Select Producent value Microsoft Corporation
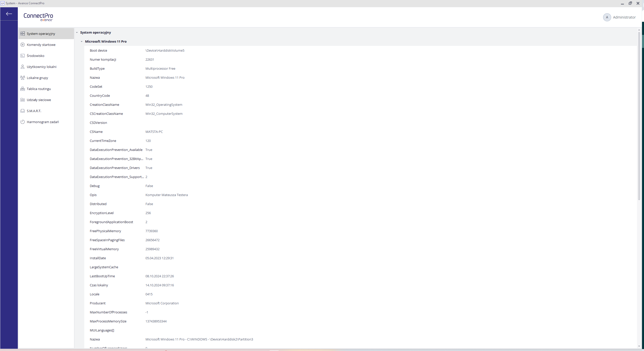644x351 pixels. (162, 303)
